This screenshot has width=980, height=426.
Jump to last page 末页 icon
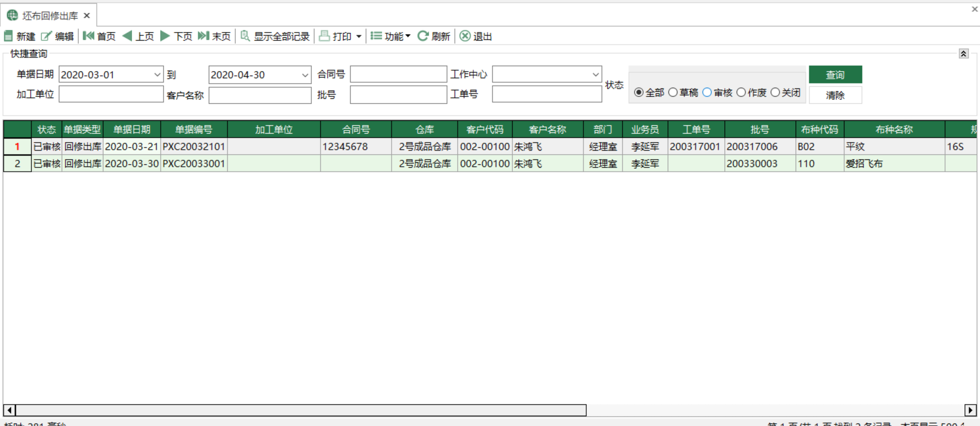(203, 36)
